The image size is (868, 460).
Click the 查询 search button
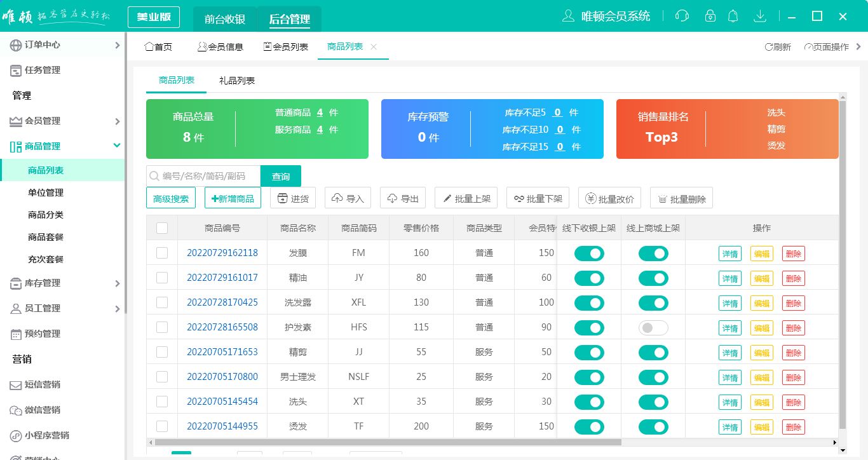(x=281, y=177)
